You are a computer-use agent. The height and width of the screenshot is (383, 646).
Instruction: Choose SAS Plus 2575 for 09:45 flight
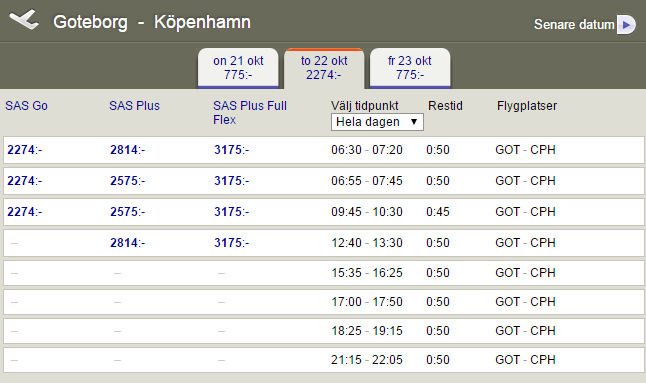[128, 212]
